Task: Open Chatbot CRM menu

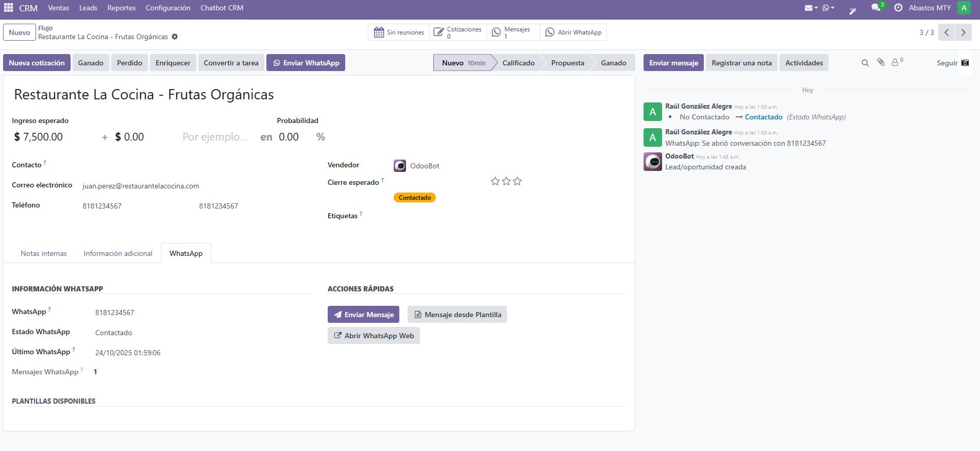Action: [x=222, y=8]
